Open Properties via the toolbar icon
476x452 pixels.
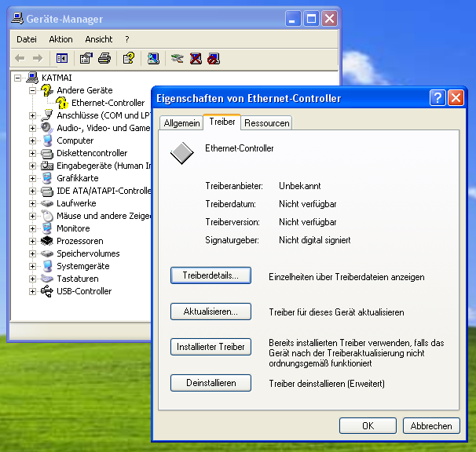[x=86, y=58]
